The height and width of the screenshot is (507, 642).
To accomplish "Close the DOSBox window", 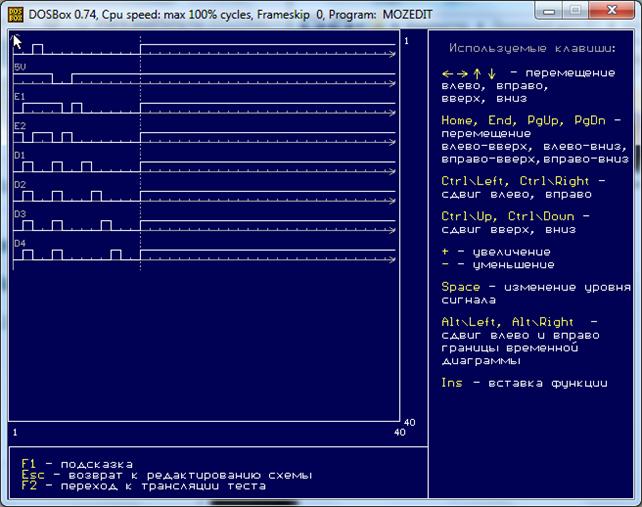I will pos(612,11).
